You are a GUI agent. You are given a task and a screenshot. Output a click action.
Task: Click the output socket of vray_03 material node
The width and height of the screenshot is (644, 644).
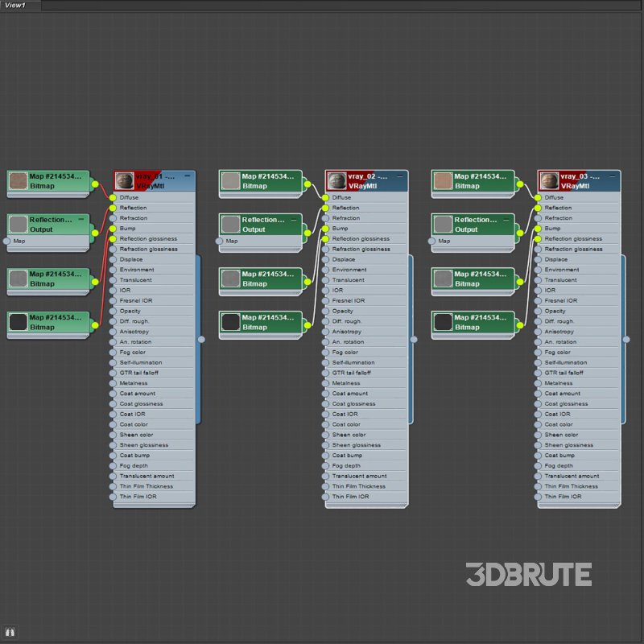coord(626,339)
